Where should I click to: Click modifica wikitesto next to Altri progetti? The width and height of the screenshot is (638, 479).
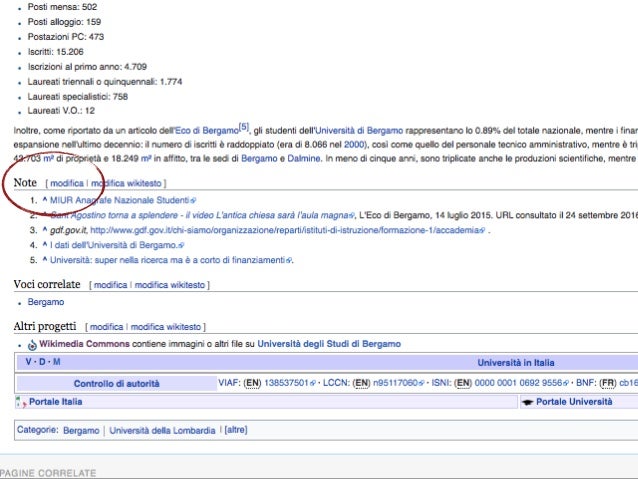tap(166, 327)
